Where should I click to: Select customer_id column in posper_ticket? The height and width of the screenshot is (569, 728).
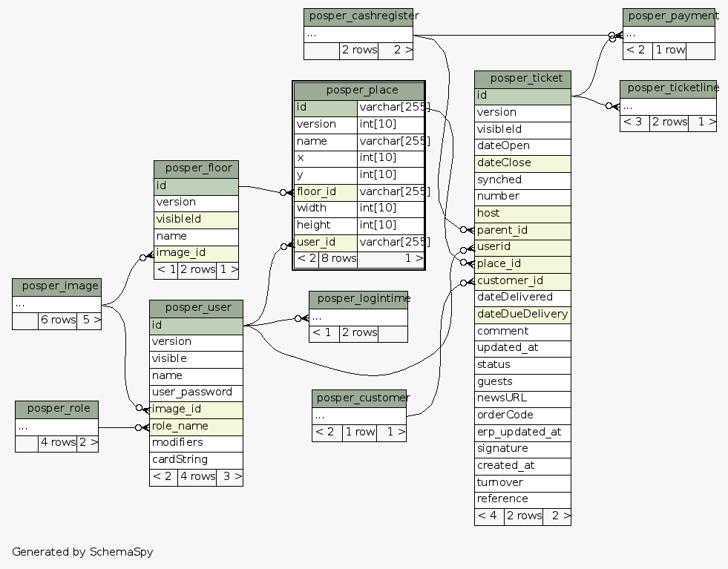click(522, 280)
